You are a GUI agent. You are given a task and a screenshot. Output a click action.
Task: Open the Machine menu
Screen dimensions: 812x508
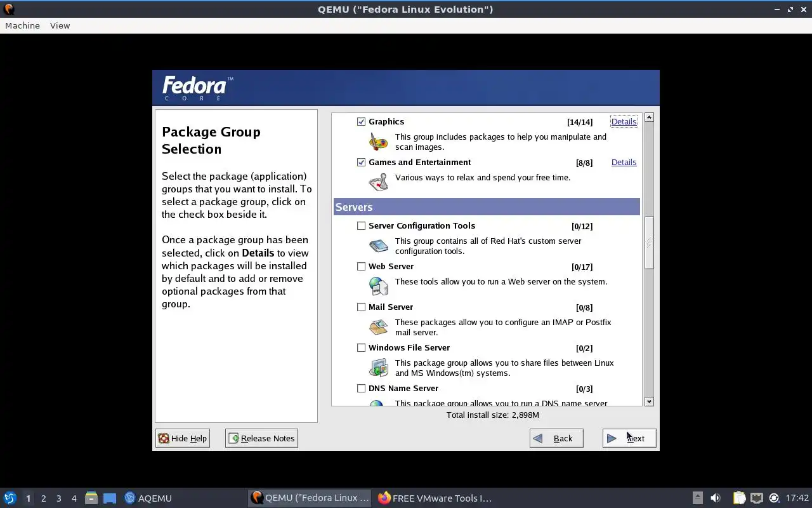[22, 25]
